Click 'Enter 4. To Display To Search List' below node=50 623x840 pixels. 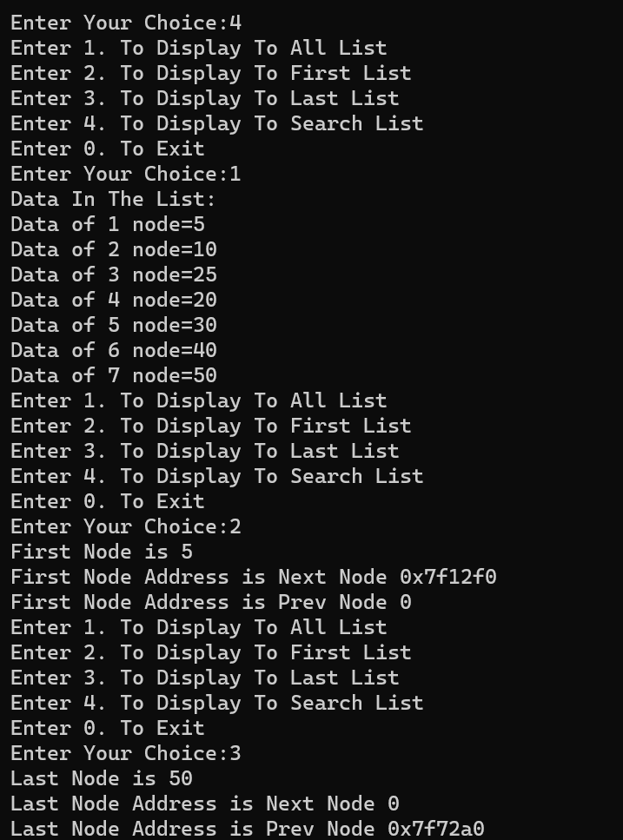click(216, 476)
